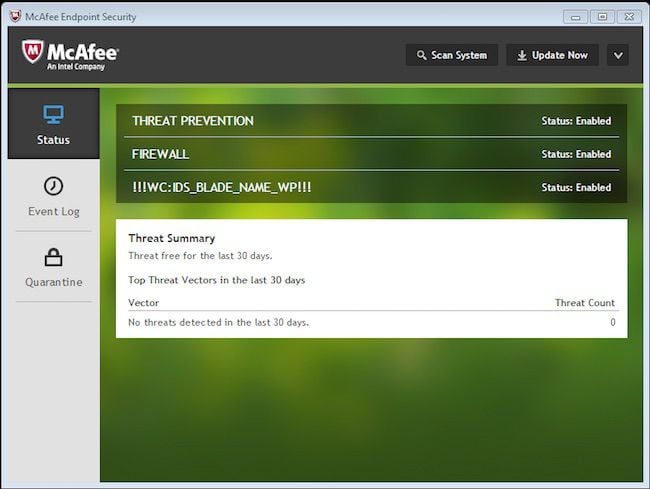Viewport: 650px width, 489px height.
Task: Click the Update Now button
Action: (x=552, y=55)
